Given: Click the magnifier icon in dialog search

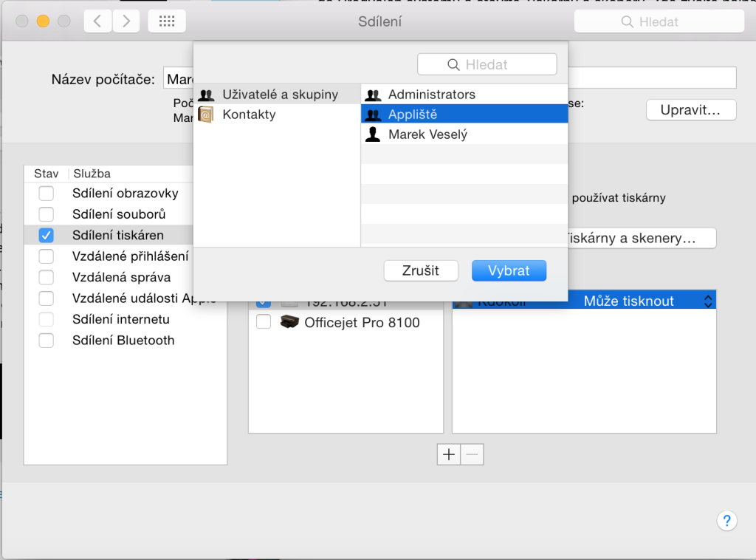Looking at the screenshot, I should (x=453, y=64).
